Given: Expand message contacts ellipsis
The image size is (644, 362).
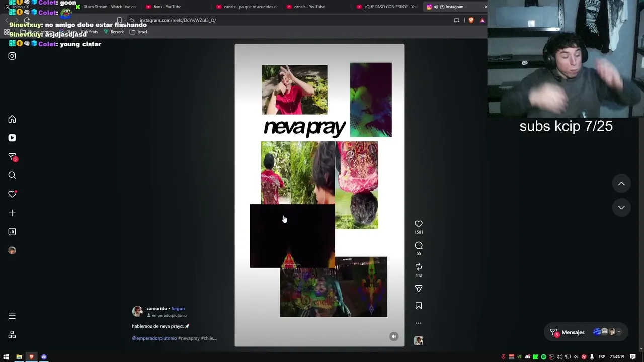Looking at the screenshot, I should [x=618, y=332].
